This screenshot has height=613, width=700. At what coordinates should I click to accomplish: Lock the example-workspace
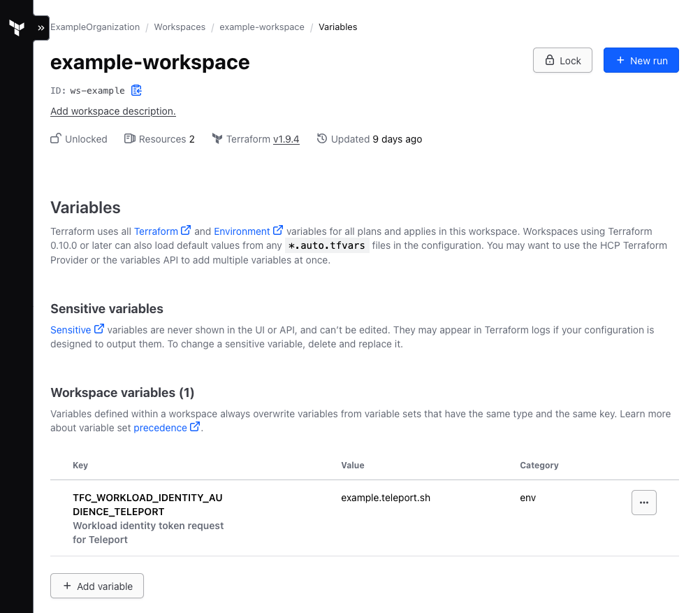click(562, 60)
